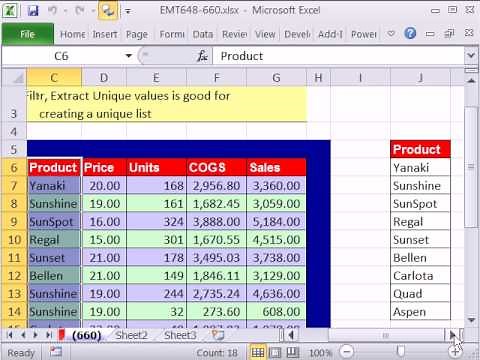The image size is (480, 360).
Task: Click the Units header cell
Action: coord(156,167)
